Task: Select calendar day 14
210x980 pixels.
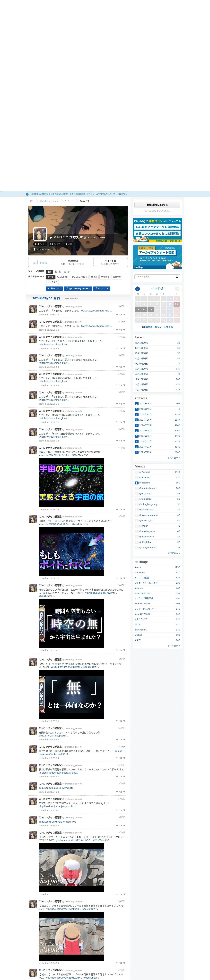Action: (x=150, y=309)
